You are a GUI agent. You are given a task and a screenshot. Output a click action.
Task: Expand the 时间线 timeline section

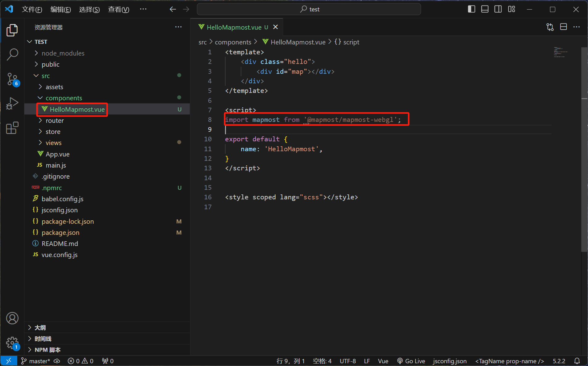tap(107, 339)
